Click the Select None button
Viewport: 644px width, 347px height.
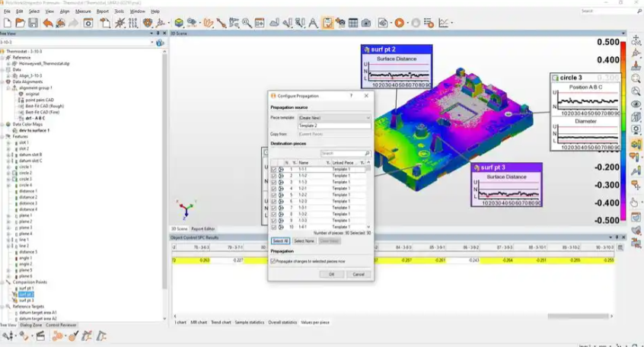pos(304,240)
